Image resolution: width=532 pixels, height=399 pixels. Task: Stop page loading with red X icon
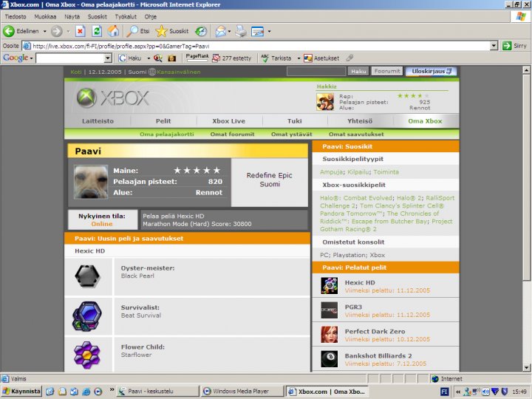pos(80,31)
